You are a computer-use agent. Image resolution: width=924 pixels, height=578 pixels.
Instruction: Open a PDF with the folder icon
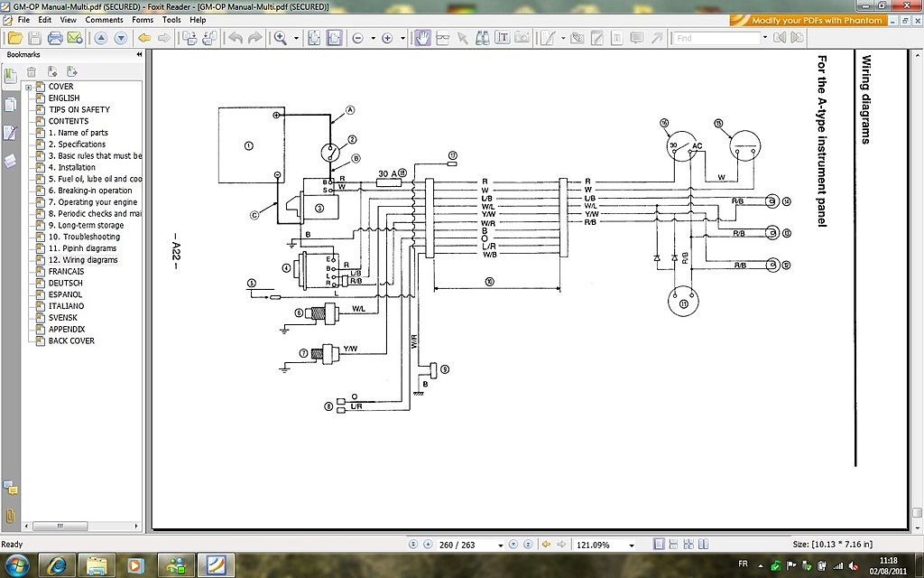14,38
